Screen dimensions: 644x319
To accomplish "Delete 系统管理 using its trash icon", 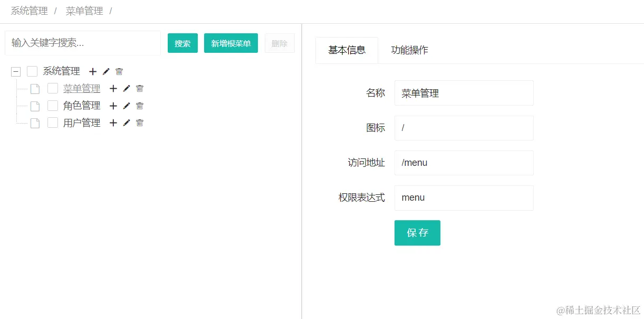I will [x=119, y=71].
